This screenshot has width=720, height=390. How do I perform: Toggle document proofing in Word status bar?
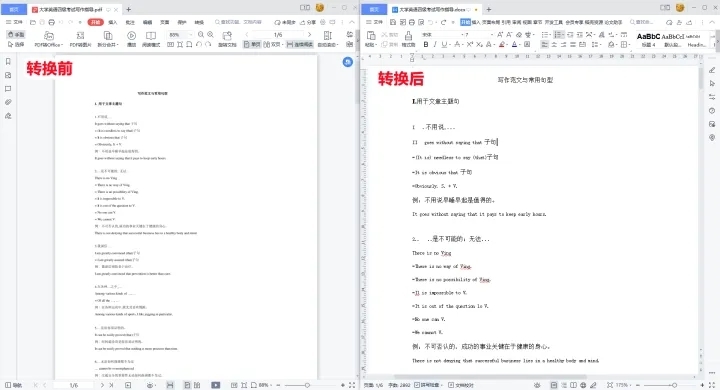[x=461, y=385]
